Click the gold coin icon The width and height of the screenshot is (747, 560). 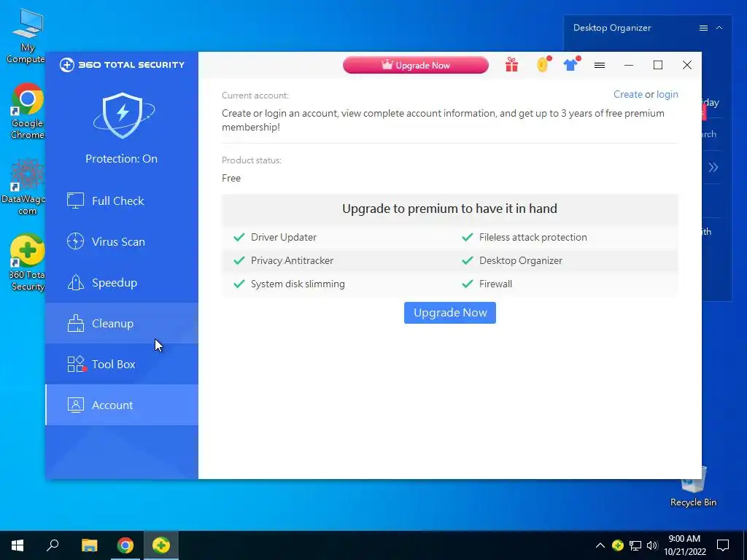click(543, 64)
